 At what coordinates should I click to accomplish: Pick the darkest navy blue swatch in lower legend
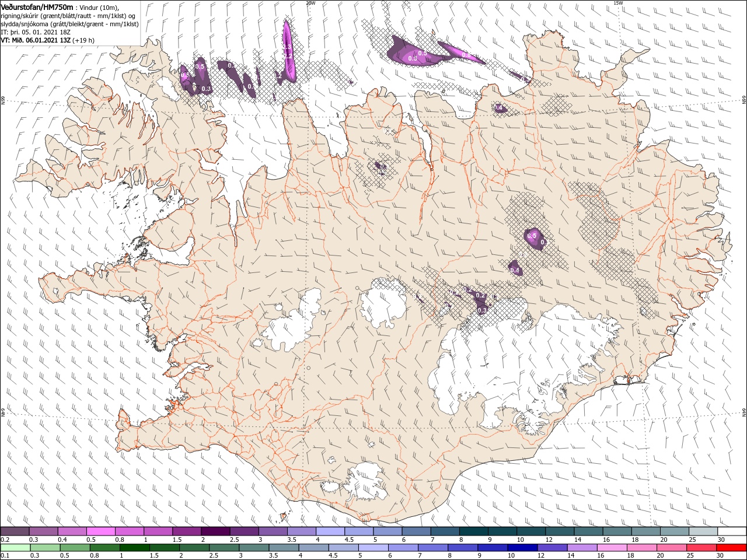(x=521, y=548)
